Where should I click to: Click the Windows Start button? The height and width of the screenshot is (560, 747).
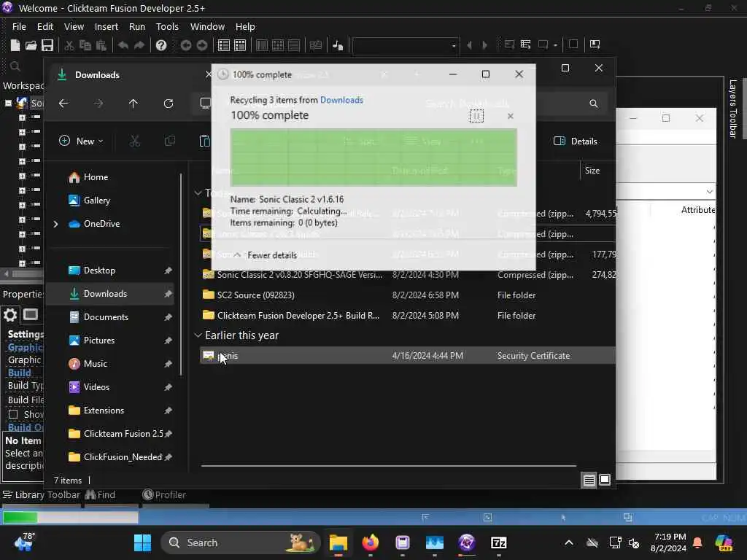142,542
